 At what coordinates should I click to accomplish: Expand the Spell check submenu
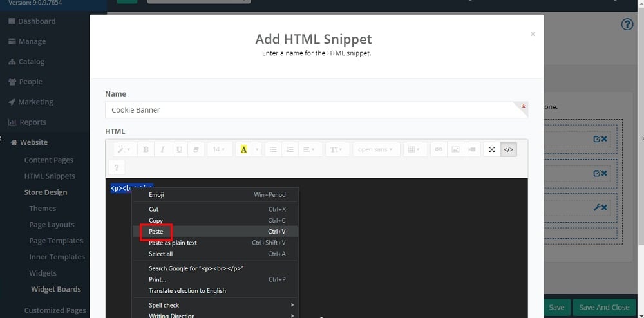coord(215,305)
